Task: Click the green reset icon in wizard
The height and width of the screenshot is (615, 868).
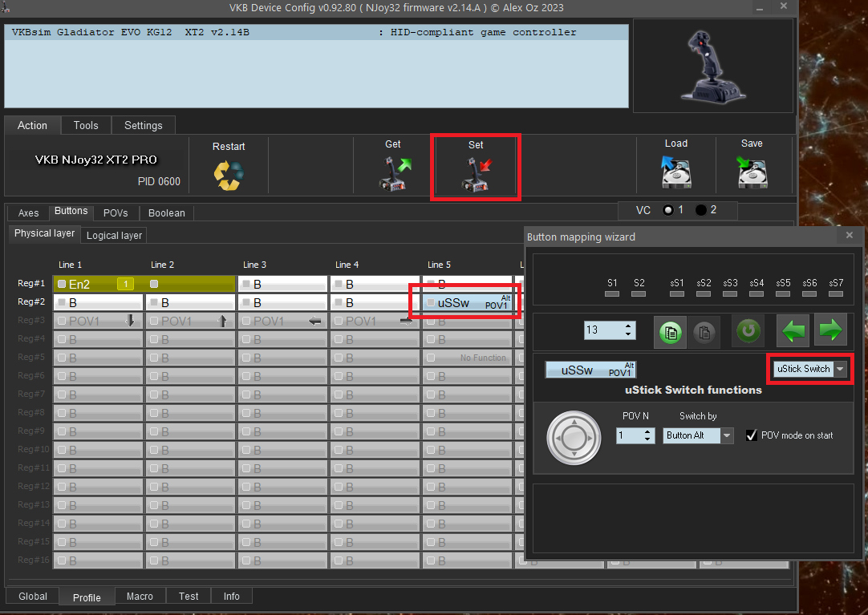Action: coord(748,331)
